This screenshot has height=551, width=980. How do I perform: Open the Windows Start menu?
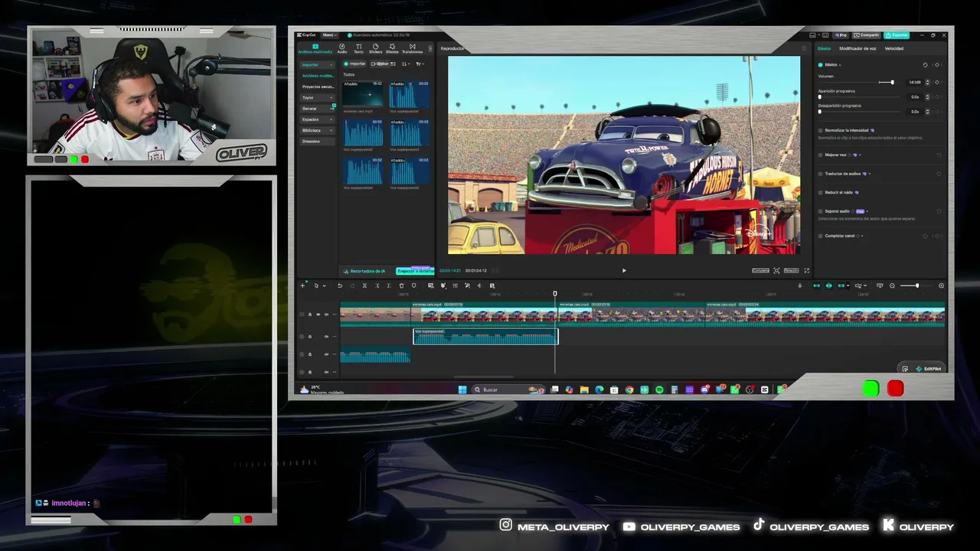point(462,390)
